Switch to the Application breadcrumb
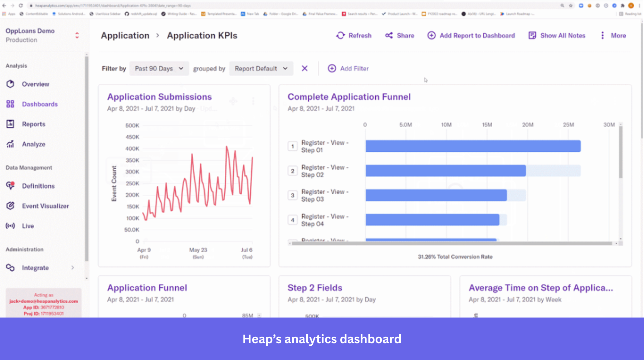Image resolution: width=644 pixels, height=360 pixels. 125,35
